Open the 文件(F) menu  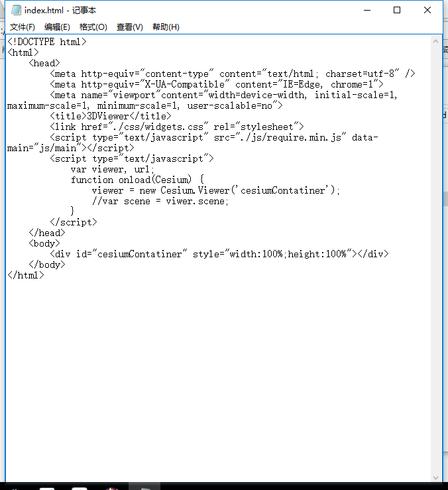point(22,27)
